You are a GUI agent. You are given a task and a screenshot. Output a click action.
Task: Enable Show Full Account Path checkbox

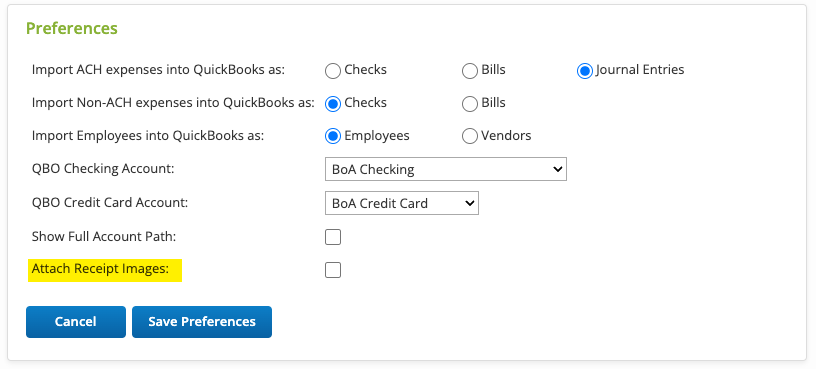point(333,237)
